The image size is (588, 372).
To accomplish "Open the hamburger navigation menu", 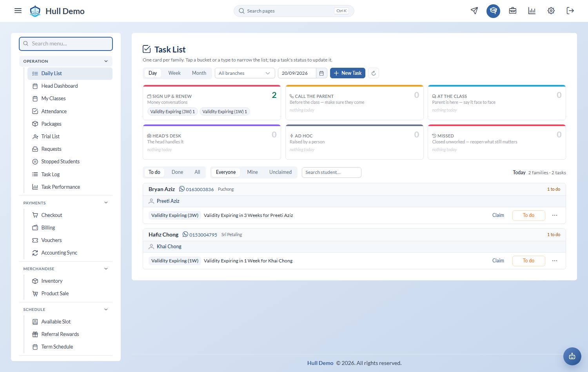I will click(18, 11).
